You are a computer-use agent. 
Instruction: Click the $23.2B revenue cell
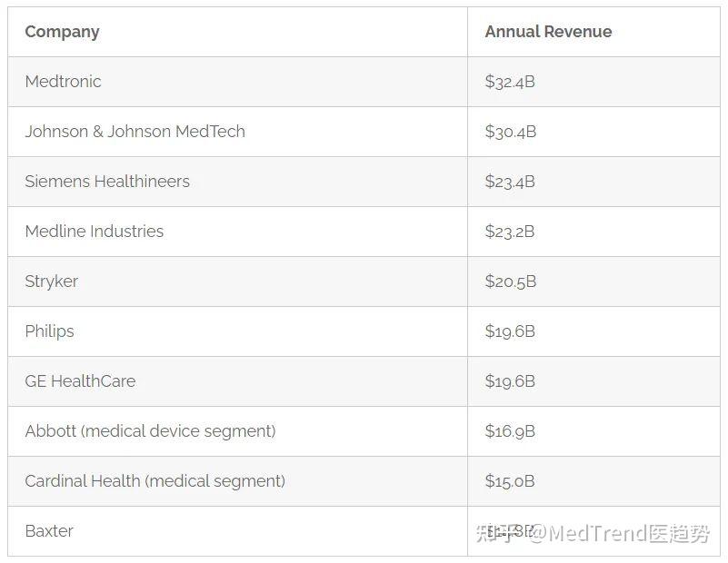click(x=510, y=232)
